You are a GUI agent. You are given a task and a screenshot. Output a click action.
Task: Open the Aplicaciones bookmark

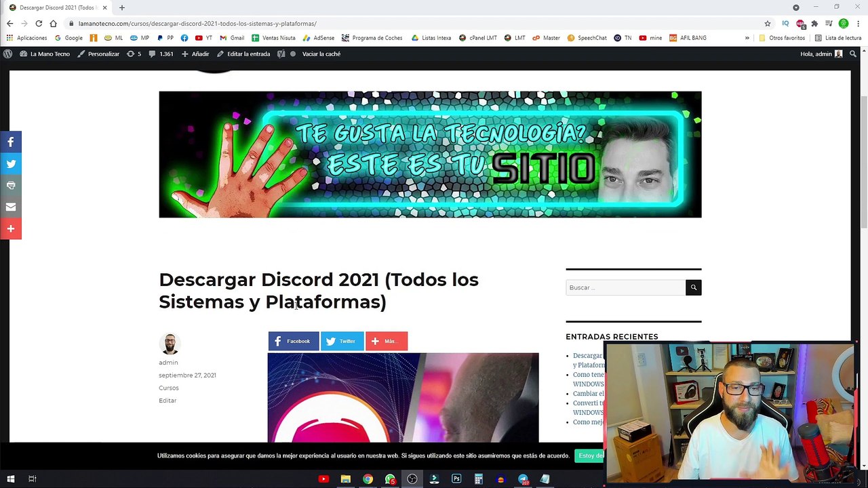click(x=27, y=38)
